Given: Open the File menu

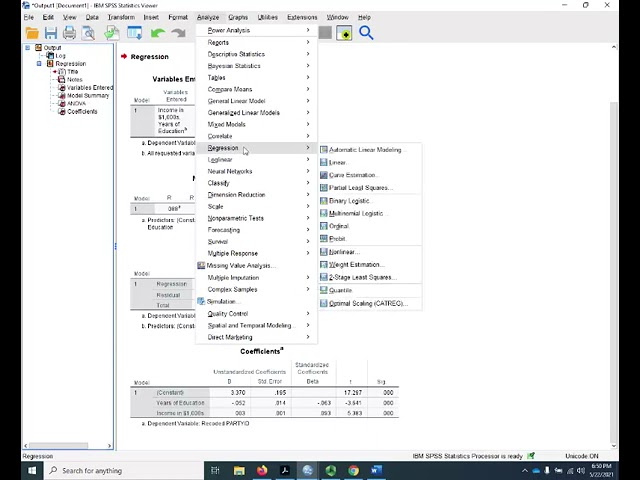Looking at the screenshot, I should tap(29, 17).
